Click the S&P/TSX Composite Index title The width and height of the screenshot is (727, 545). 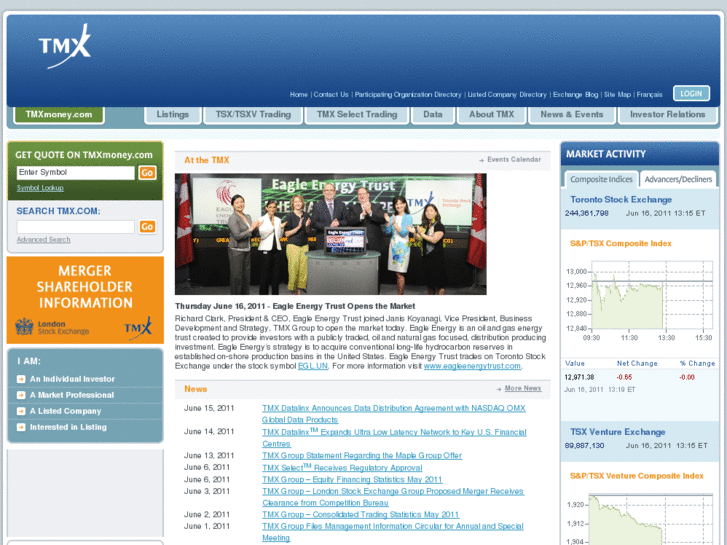[x=620, y=244]
